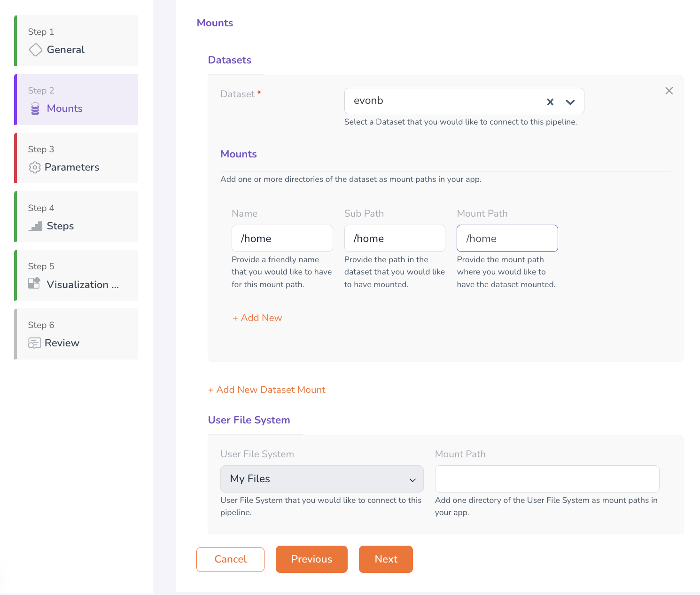Click the Add New mount link
The width and height of the screenshot is (700, 595).
(x=257, y=318)
